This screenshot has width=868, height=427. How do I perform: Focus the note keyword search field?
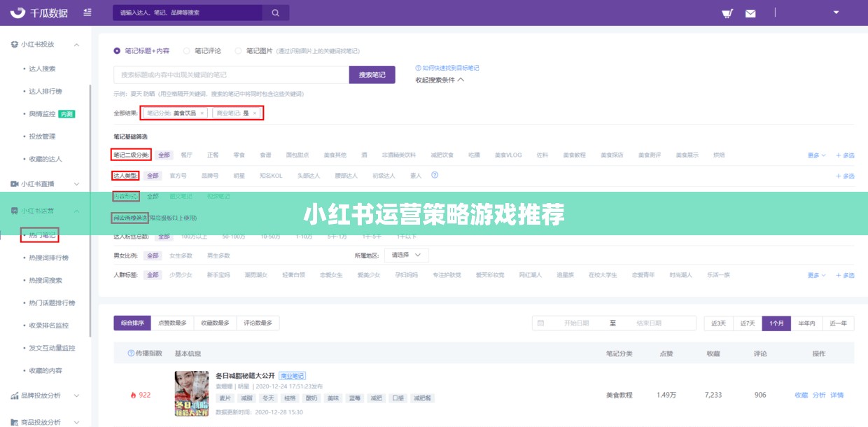[x=231, y=74]
